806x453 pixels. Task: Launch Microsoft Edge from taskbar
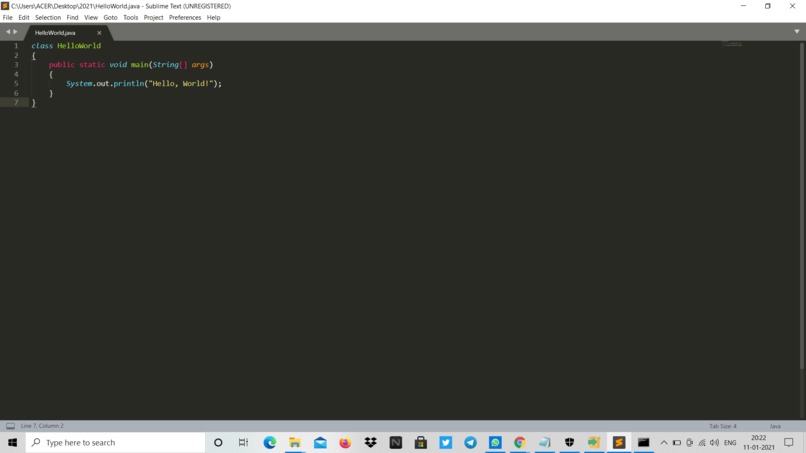coord(270,442)
